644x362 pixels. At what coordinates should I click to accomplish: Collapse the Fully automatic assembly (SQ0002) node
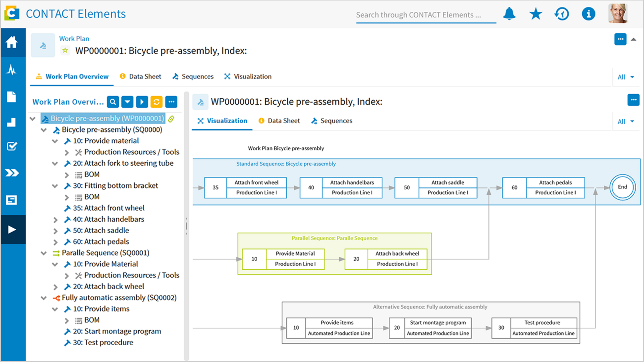click(x=44, y=298)
